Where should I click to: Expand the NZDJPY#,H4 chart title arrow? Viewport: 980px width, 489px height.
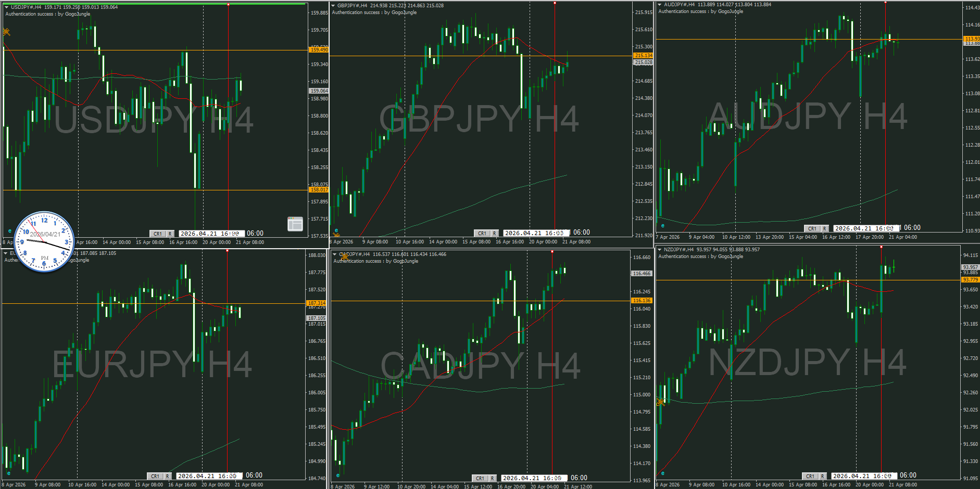(x=659, y=250)
